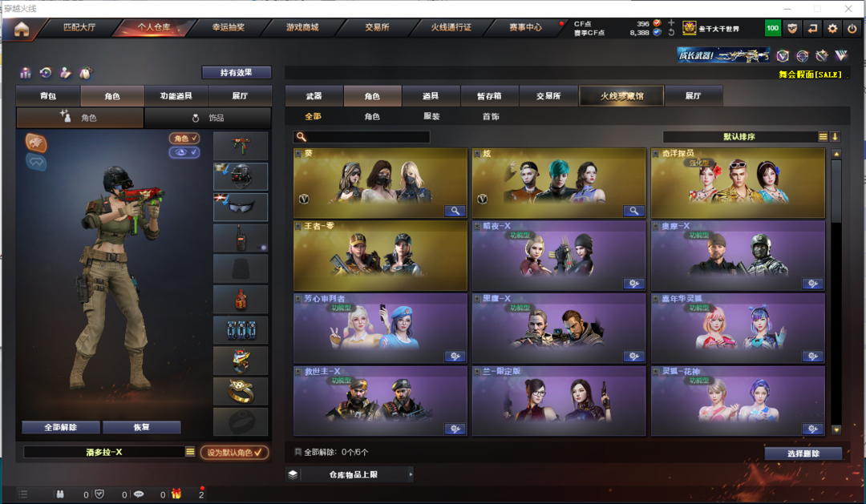Open the crosshair target icon near the banner
This screenshot has width=866, height=504.
pos(803,55)
